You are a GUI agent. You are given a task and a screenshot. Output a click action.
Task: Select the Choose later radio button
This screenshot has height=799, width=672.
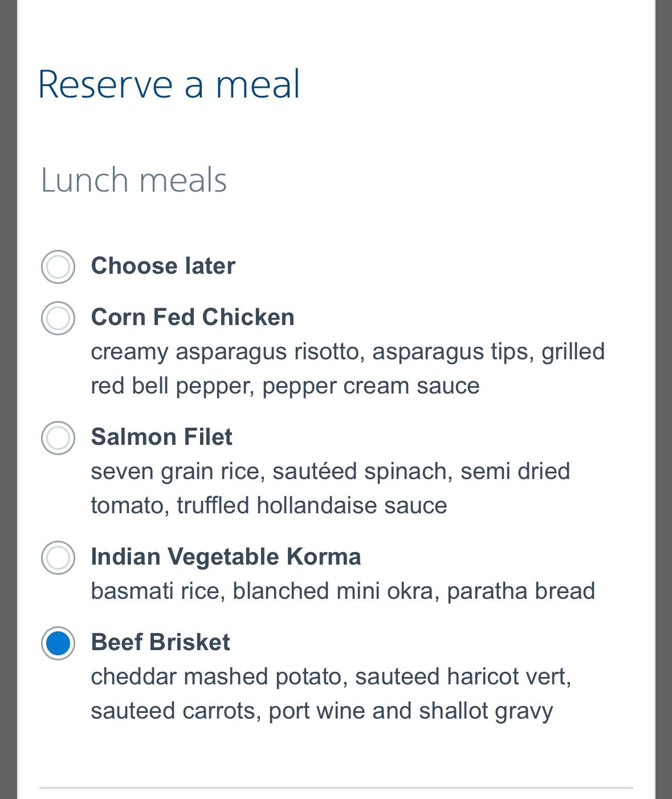click(58, 266)
